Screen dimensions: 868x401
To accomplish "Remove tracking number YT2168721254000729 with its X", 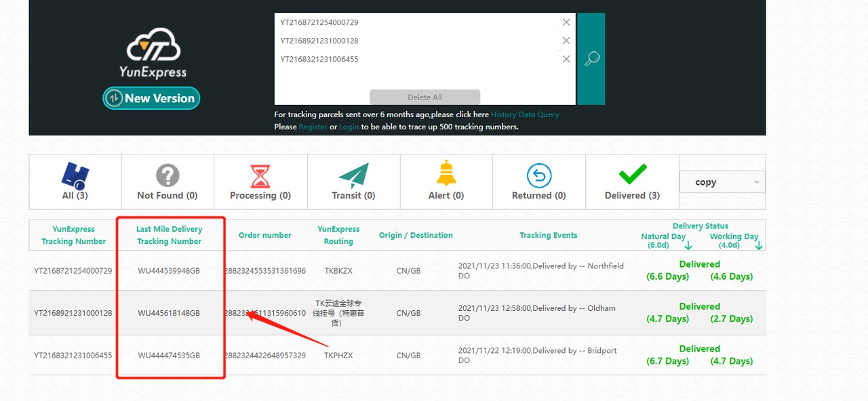I will pos(566,22).
